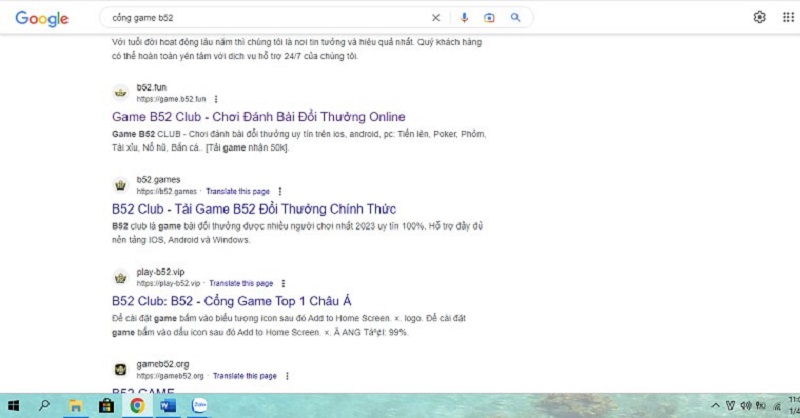Click the Google logo
This screenshot has width=800, height=418.
[41, 18]
